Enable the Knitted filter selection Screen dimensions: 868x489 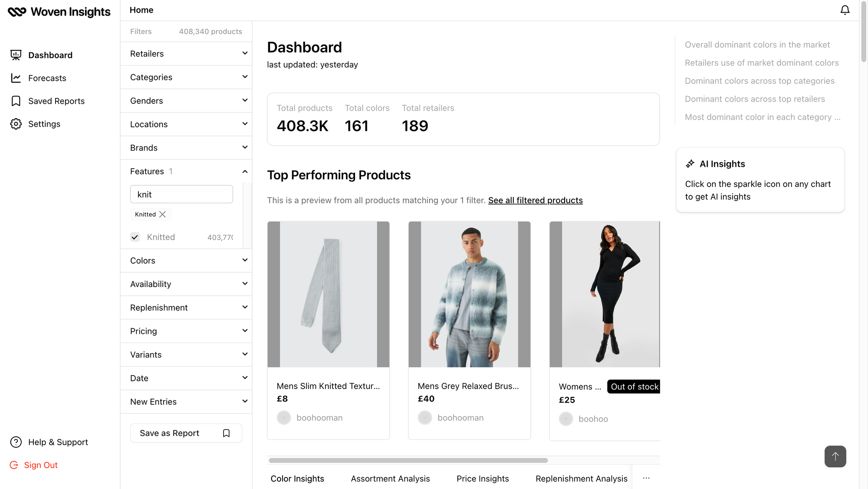pos(136,238)
